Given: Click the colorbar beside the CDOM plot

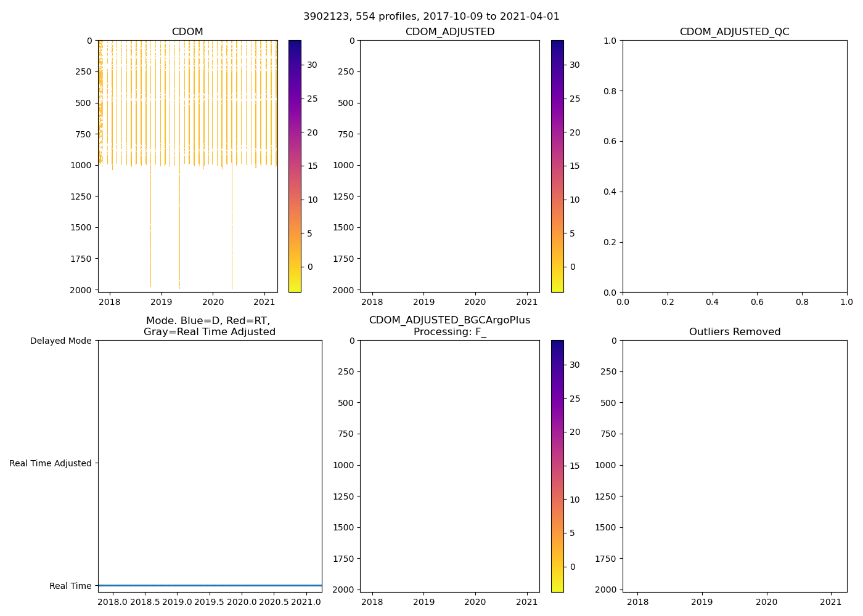Looking at the screenshot, I should tap(295, 166).
